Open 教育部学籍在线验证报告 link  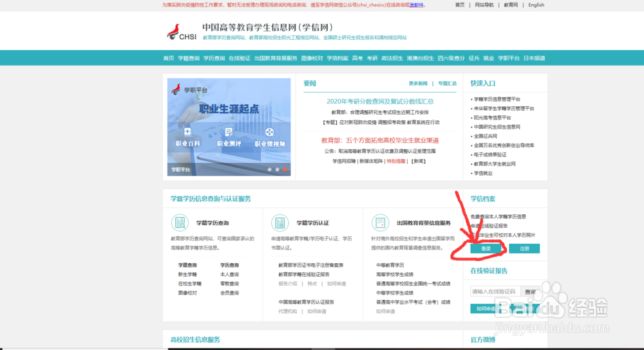tap(304, 275)
